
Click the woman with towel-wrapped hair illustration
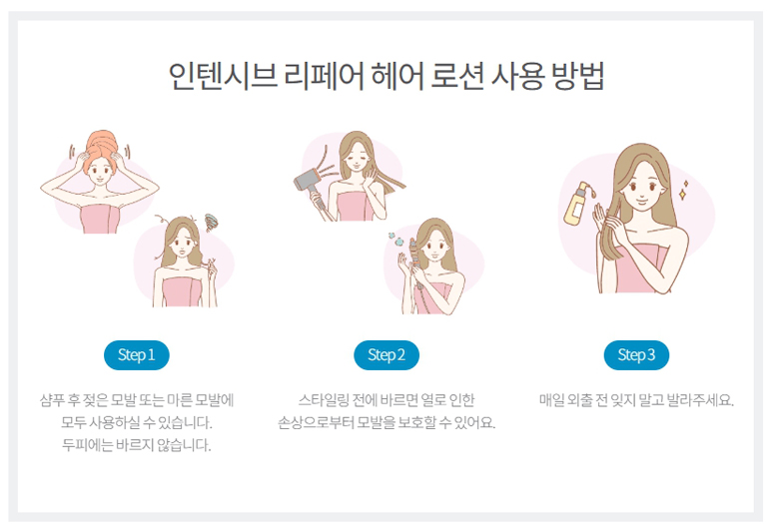tap(100, 183)
